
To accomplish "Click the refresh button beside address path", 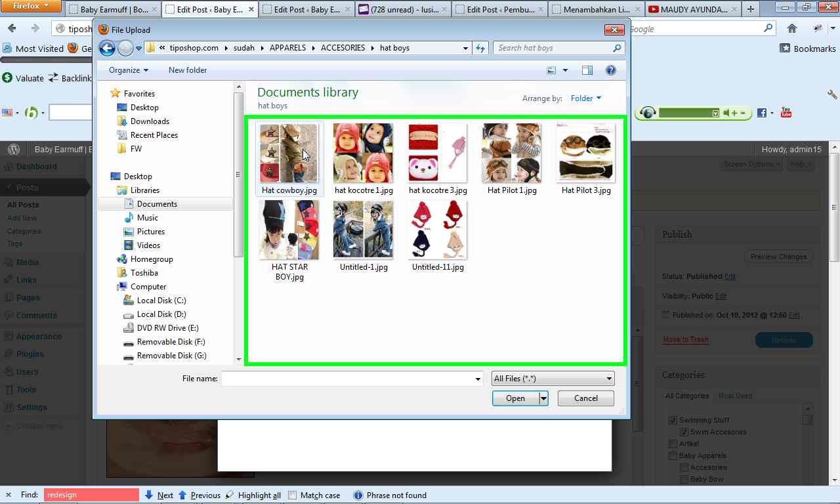I will (480, 48).
